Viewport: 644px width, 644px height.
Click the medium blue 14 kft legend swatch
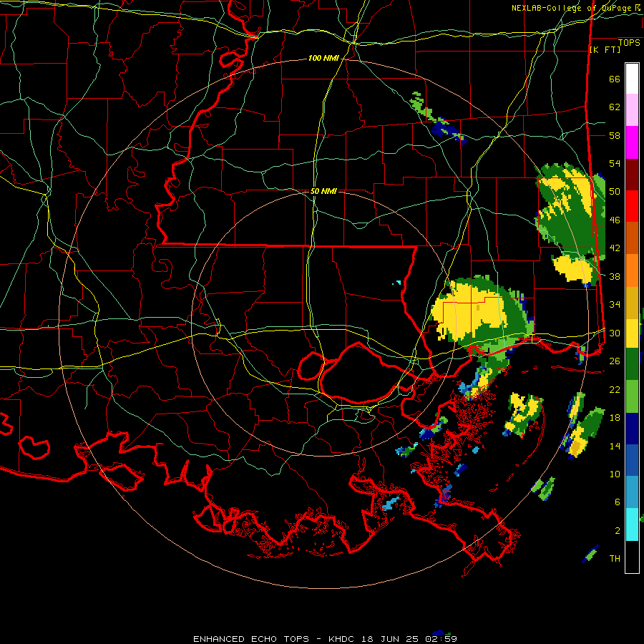(632, 461)
